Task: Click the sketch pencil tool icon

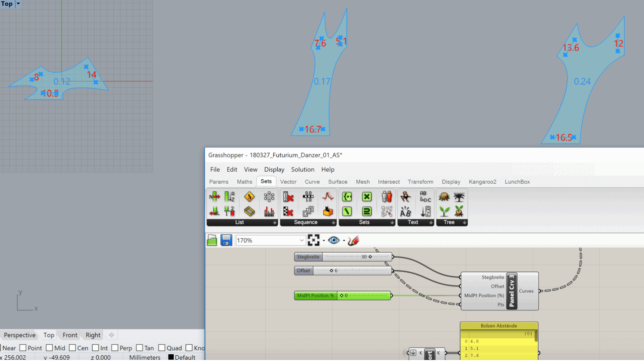Action: tap(353, 240)
